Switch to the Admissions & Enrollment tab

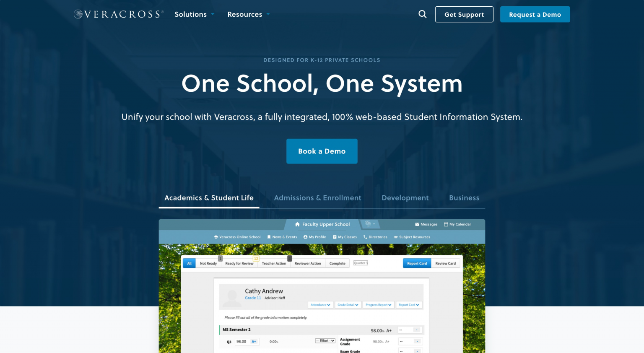pos(317,197)
